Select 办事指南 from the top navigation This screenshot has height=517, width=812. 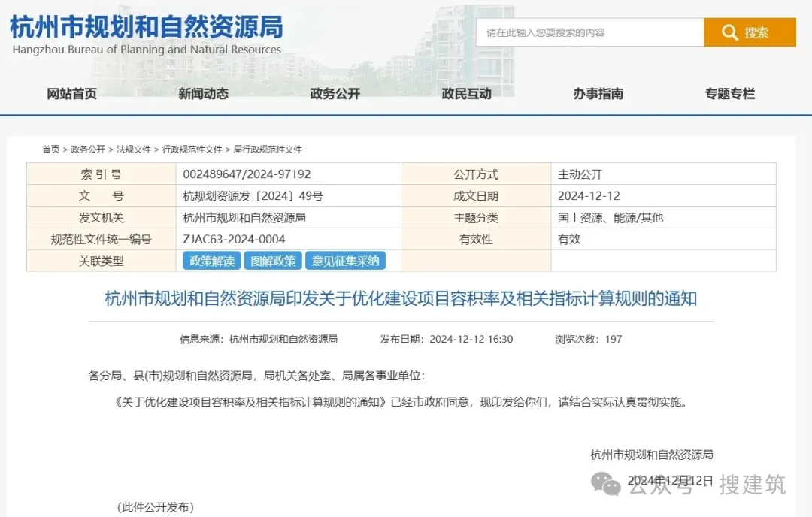[598, 94]
